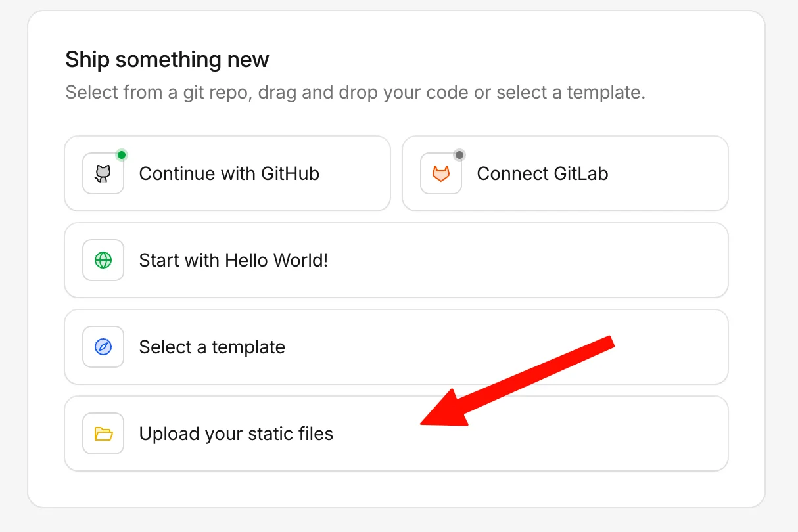
Task: Click the yellow folder upload icon
Action: 103,433
